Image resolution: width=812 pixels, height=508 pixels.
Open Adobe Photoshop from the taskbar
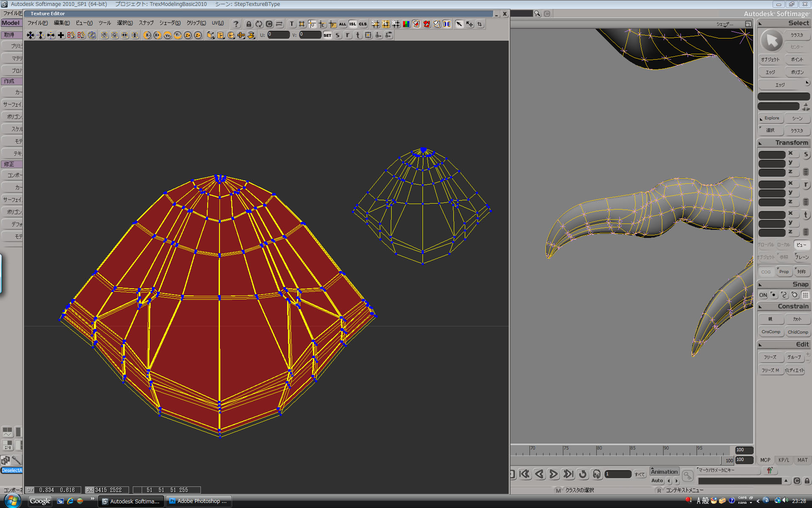[x=198, y=501]
